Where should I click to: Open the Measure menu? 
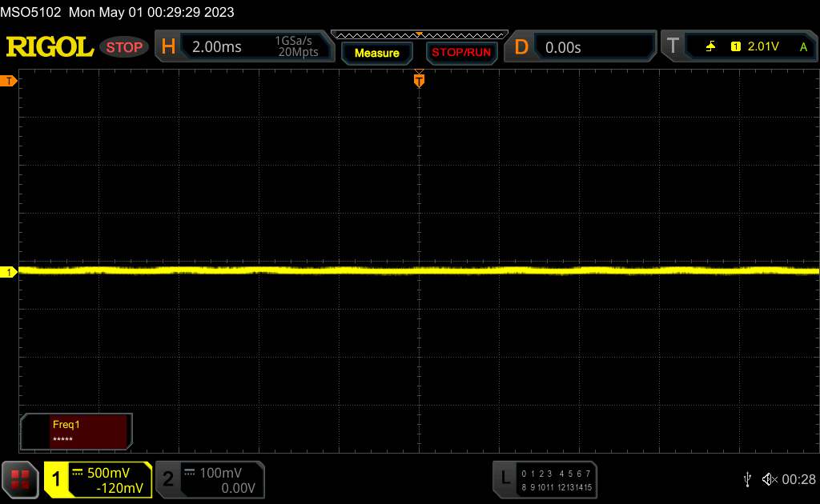[376, 53]
